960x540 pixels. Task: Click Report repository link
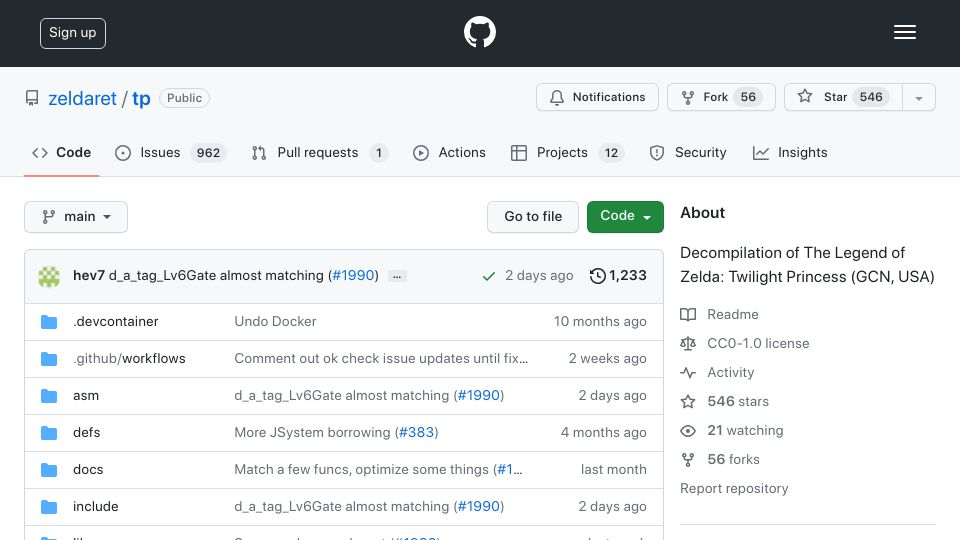tap(734, 489)
